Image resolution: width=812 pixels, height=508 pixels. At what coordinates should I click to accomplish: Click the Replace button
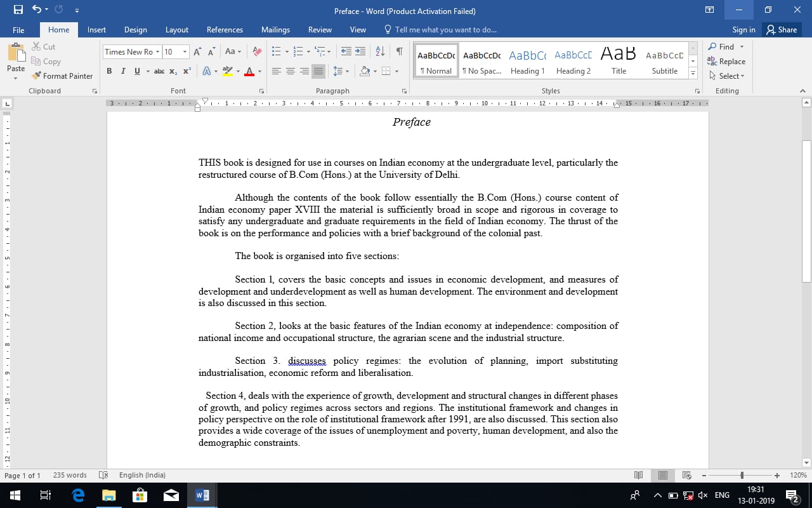tap(726, 61)
